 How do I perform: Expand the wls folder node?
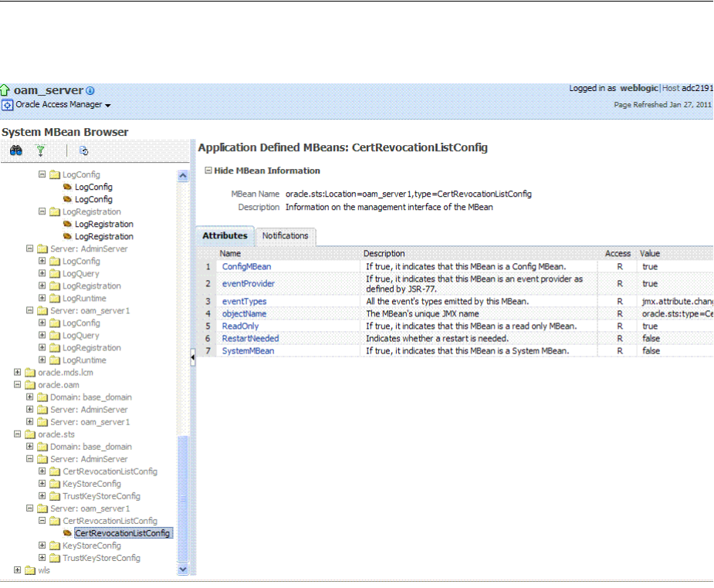click(x=18, y=570)
